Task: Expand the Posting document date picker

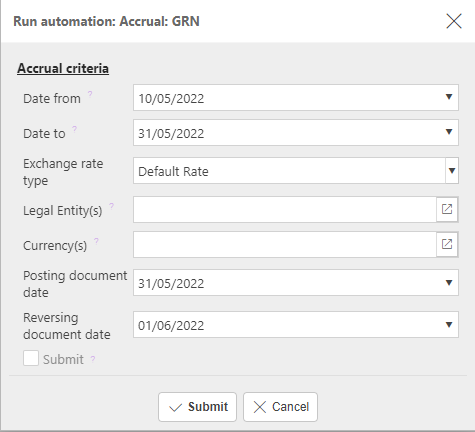Action: coord(449,283)
